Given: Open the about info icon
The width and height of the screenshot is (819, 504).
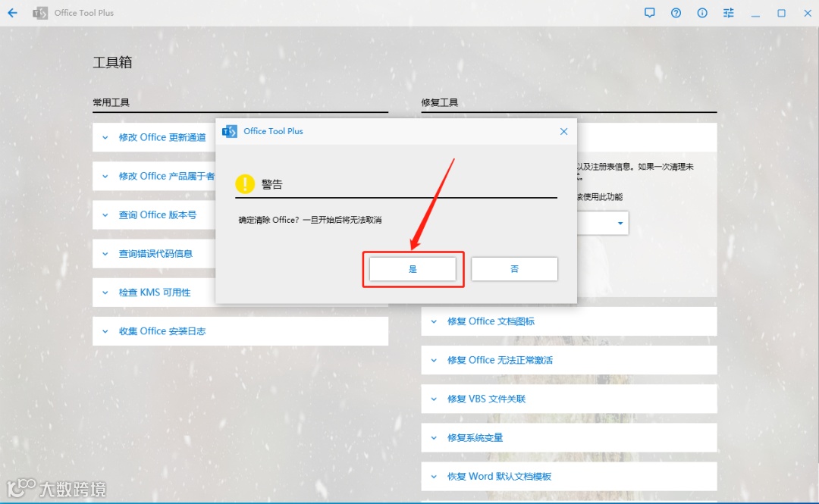Looking at the screenshot, I should 702,13.
